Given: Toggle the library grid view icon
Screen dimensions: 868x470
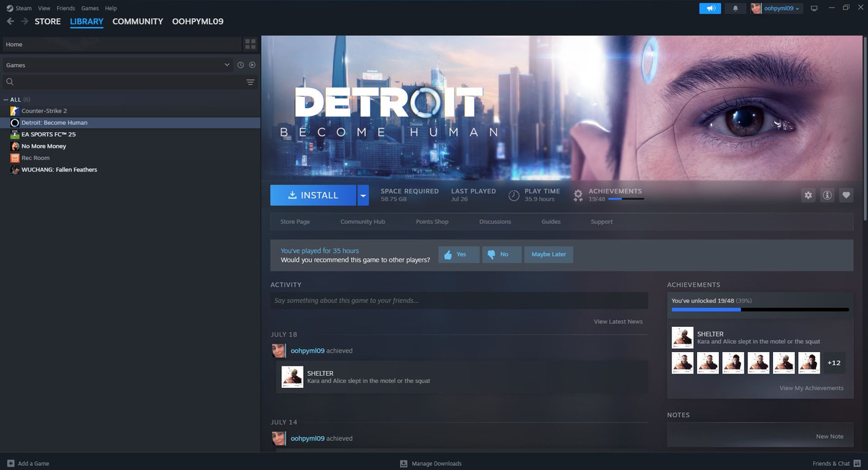Looking at the screenshot, I should [x=250, y=44].
